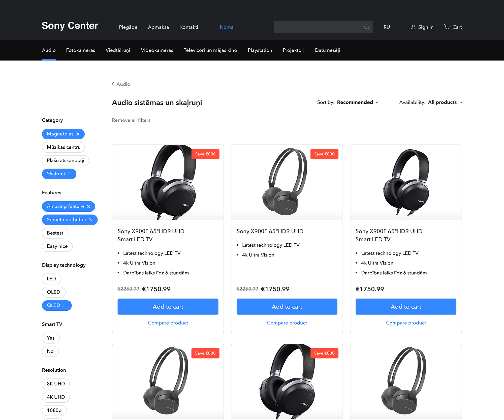The height and width of the screenshot is (420, 504).
Task: Enable the Mūzikas centrs category filter
Action: point(63,147)
